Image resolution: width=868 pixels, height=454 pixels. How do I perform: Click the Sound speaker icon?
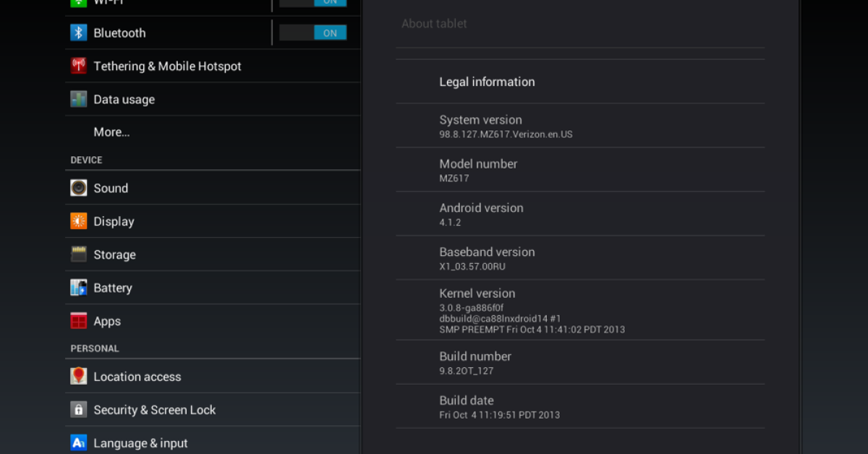(x=78, y=189)
